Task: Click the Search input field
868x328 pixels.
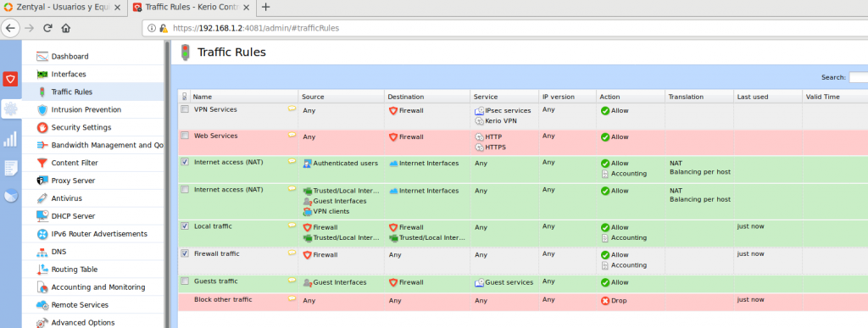Action: (859, 77)
